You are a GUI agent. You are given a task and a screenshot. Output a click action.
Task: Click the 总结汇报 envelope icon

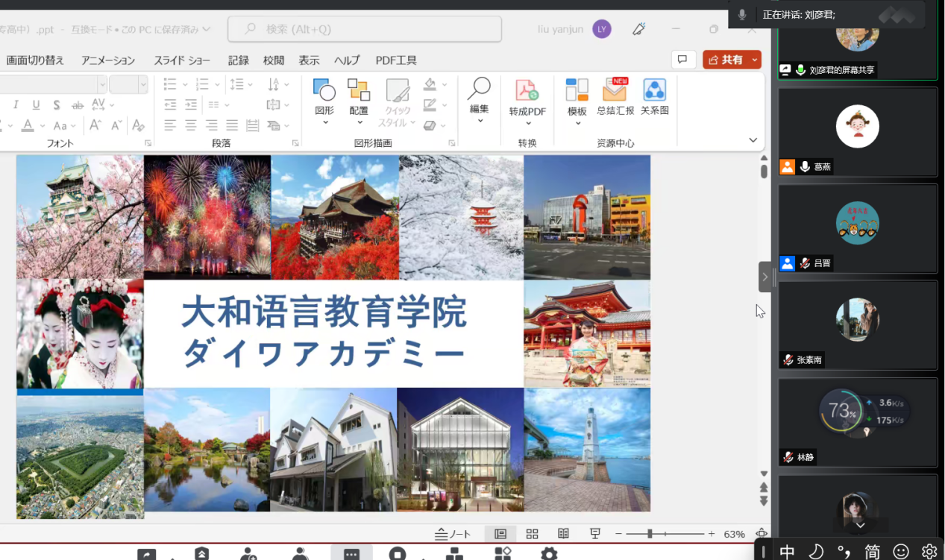615,91
